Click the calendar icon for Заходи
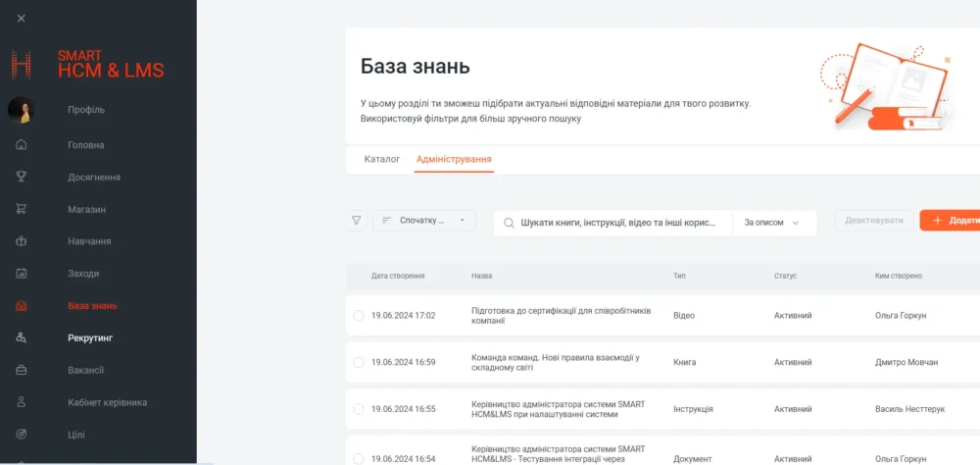The image size is (980, 465). [x=22, y=273]
